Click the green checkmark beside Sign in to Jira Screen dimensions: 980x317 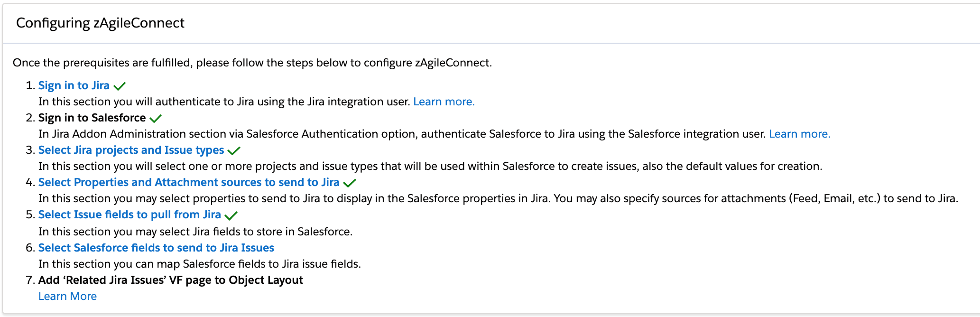pyautogui.click(x=120, y=86)
